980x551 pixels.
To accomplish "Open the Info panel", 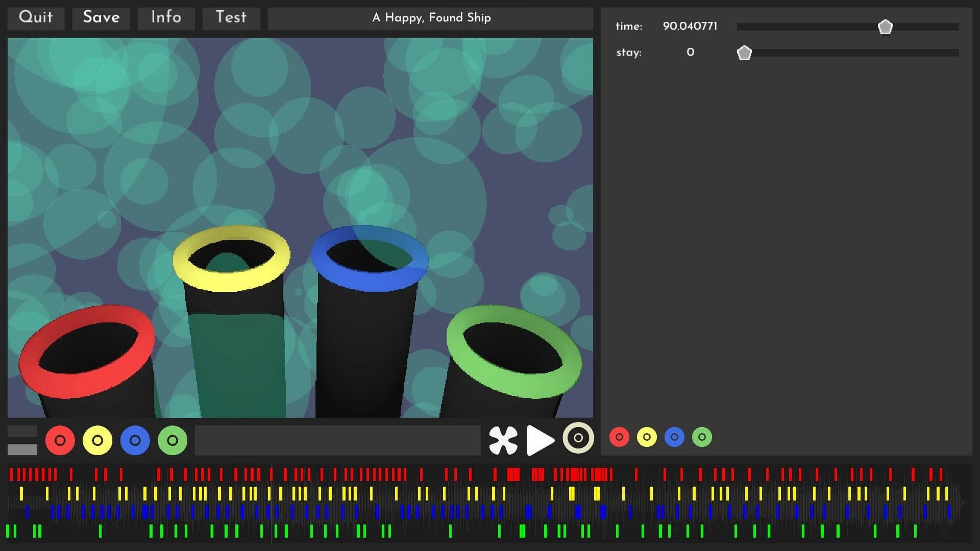I will [165, 18].
